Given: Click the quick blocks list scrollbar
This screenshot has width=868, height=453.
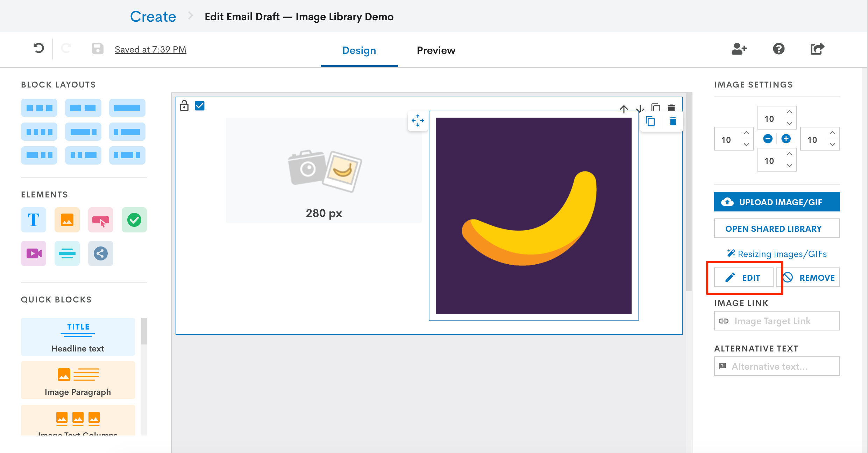Looking at the screenshot, I should coord(144,331).
